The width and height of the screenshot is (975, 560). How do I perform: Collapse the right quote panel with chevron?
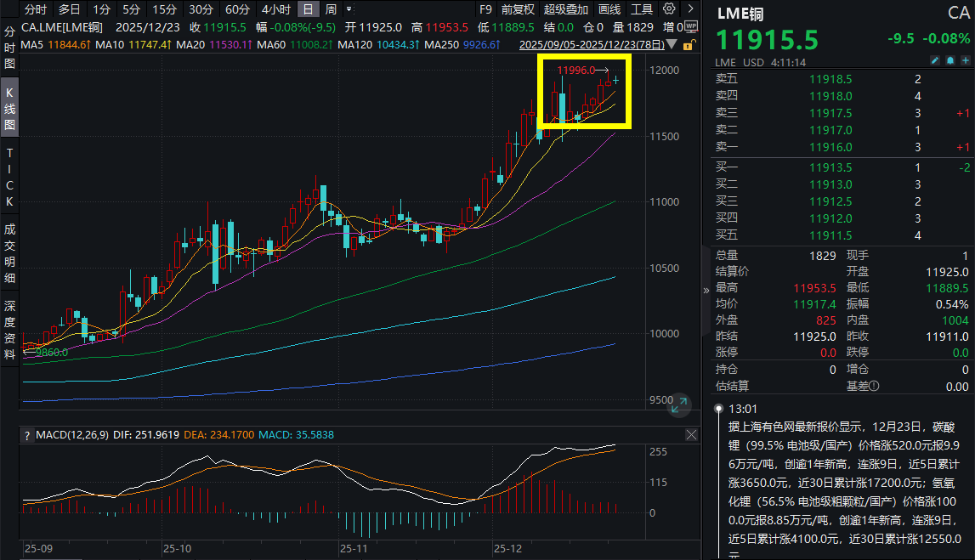[x=706, y=290]
